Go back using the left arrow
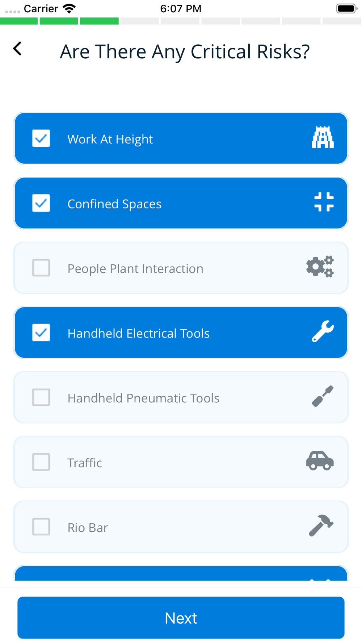This screenshot has height=644, width=362. 17,49
